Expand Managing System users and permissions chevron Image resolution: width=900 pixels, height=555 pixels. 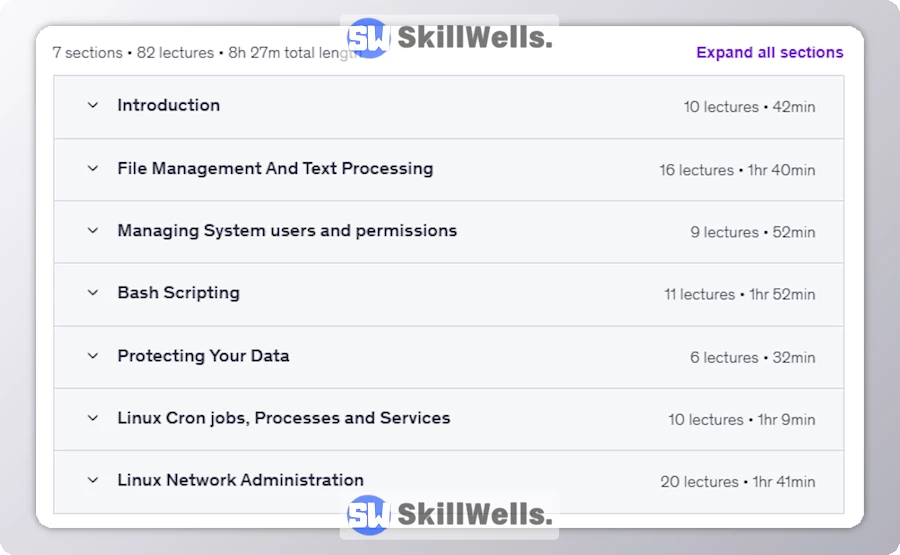coord(93,230)
